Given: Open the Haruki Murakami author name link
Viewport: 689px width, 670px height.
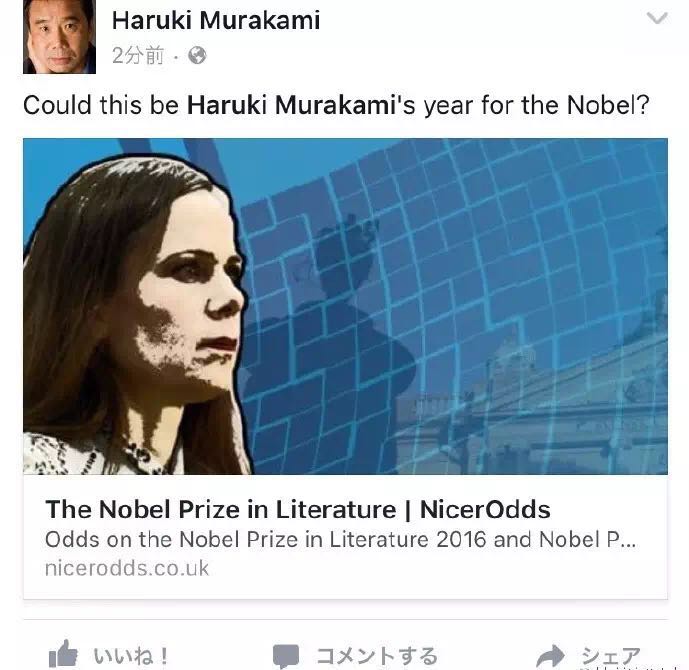Looking at the screenshot, I should click(216, 21).
